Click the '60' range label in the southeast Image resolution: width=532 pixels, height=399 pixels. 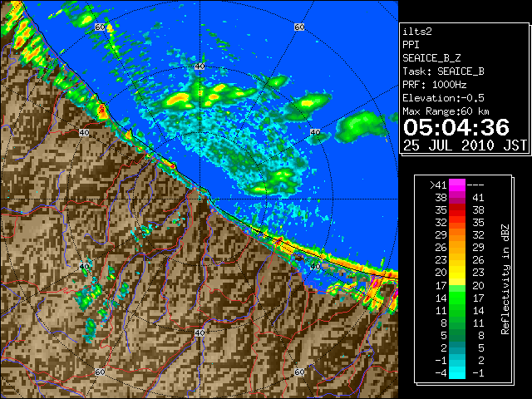299,372
